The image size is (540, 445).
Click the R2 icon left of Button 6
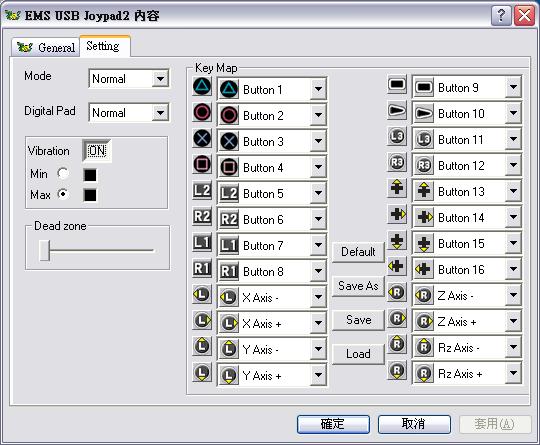pos(202,216)
